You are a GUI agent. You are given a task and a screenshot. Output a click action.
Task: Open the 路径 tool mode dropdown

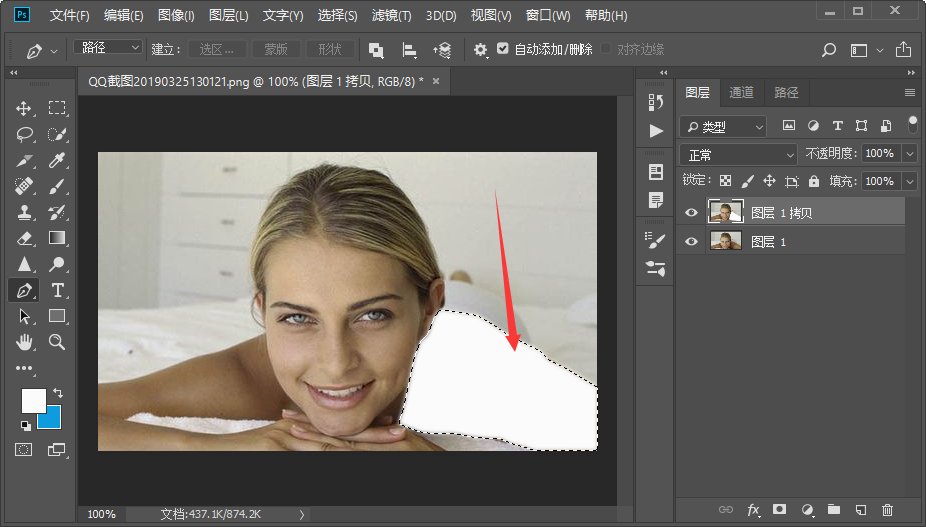tap(107, 47)
